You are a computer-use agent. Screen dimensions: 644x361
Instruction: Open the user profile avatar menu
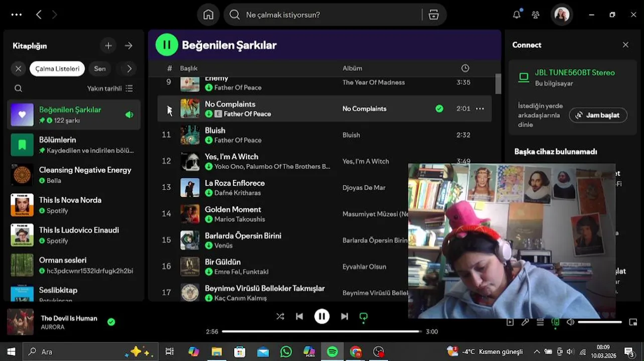click(561, 15)
